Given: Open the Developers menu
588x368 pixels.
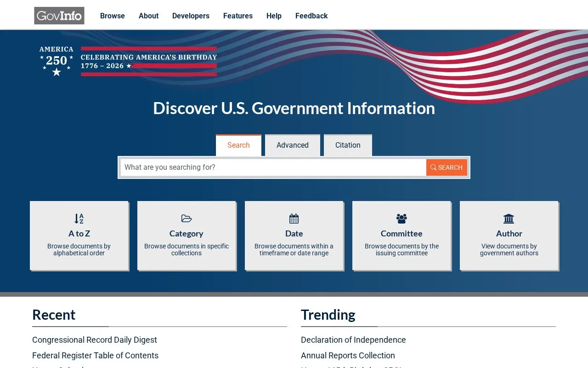Looking at the screenshot, I should coord(191,16).
